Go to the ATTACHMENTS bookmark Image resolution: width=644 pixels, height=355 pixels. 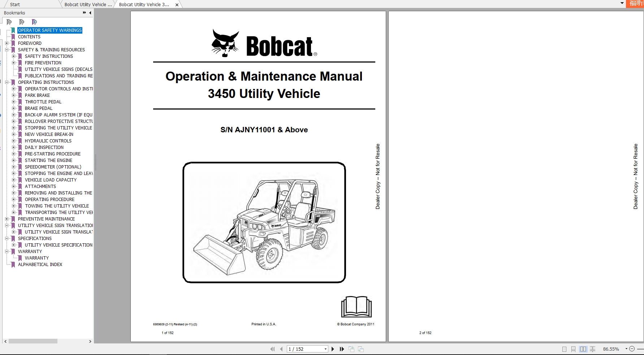click(40, 187)
